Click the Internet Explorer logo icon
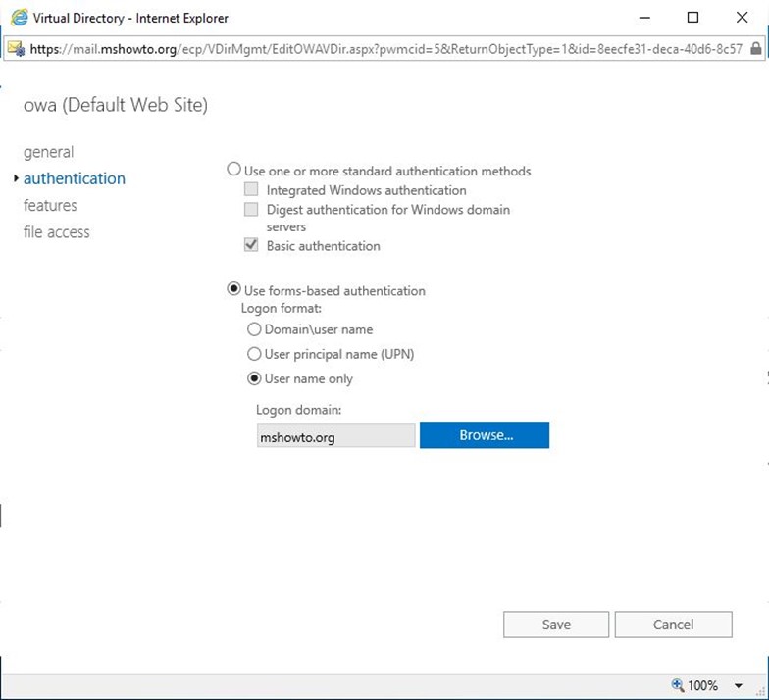The width and height of the screenshot is (769, 700). (x=20, y=18)
